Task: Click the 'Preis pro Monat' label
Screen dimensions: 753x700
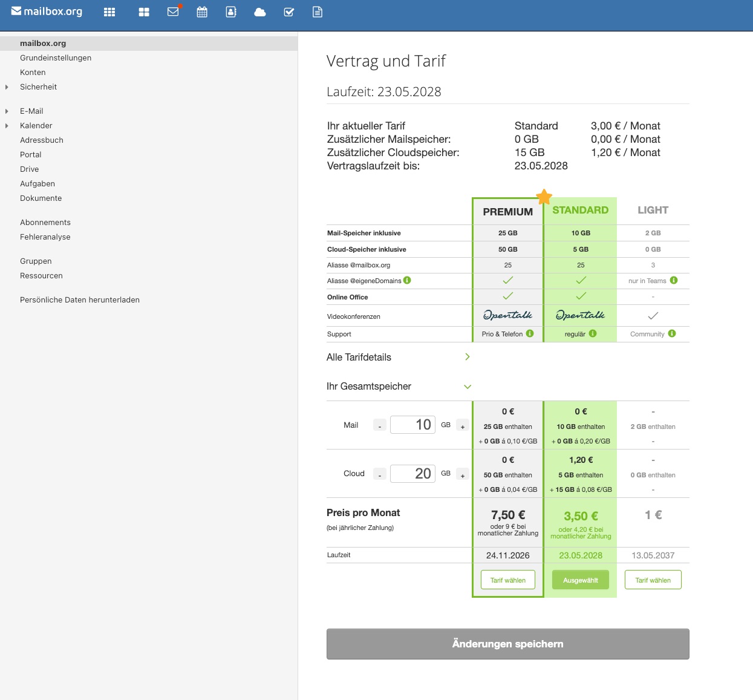Action: (x=363, y=512)
